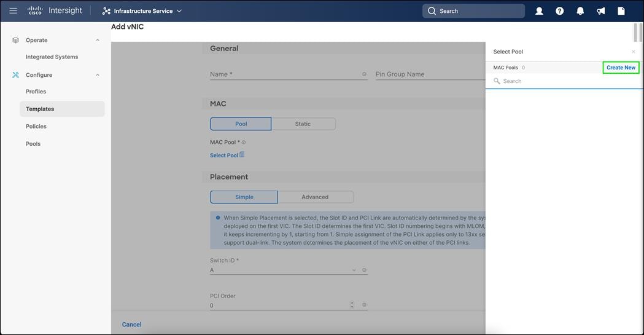This screenshot has width=644, height=335.
Task: Click the MAC Pool info icon
Action: [x=244, y=142]
